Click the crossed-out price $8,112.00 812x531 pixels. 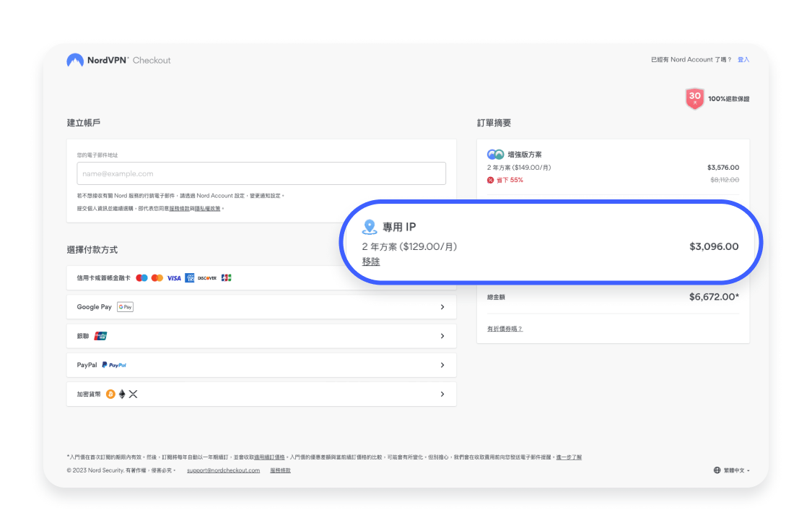pyautogui.click(x=725, y=180)
